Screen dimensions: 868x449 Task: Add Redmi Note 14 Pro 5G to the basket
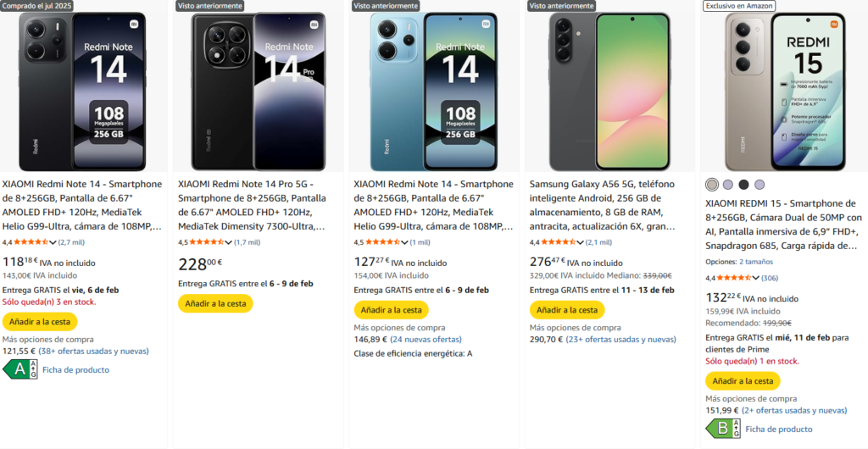coord(215,303)
